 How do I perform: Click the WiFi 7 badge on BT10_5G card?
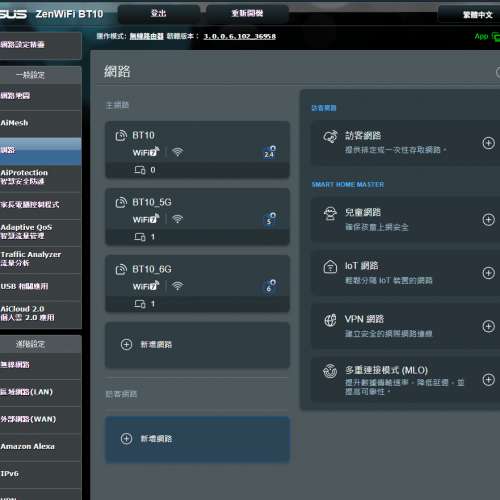click(146, 219)
